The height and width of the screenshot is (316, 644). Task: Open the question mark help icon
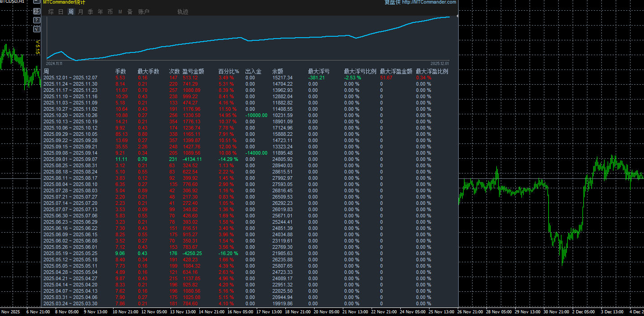(x=37, y=20)
